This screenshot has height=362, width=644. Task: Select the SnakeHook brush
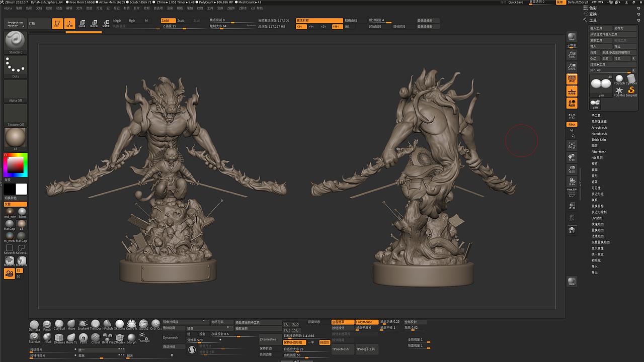84,326
